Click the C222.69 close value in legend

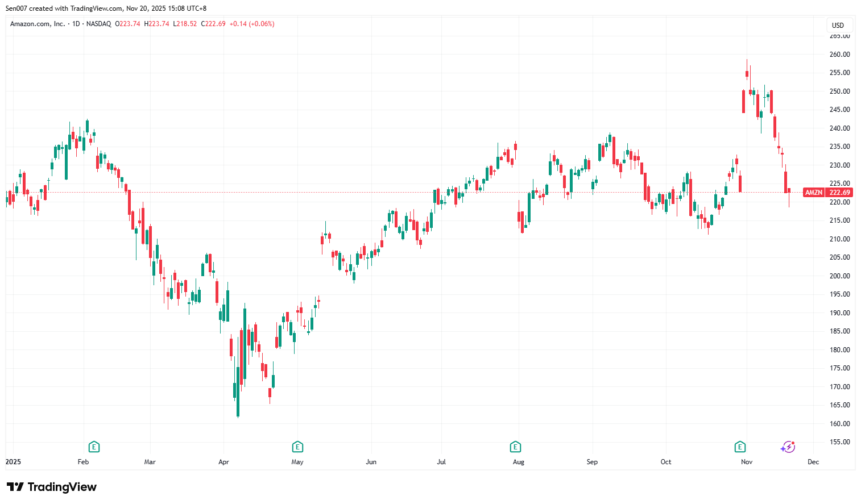pos(213,24)
